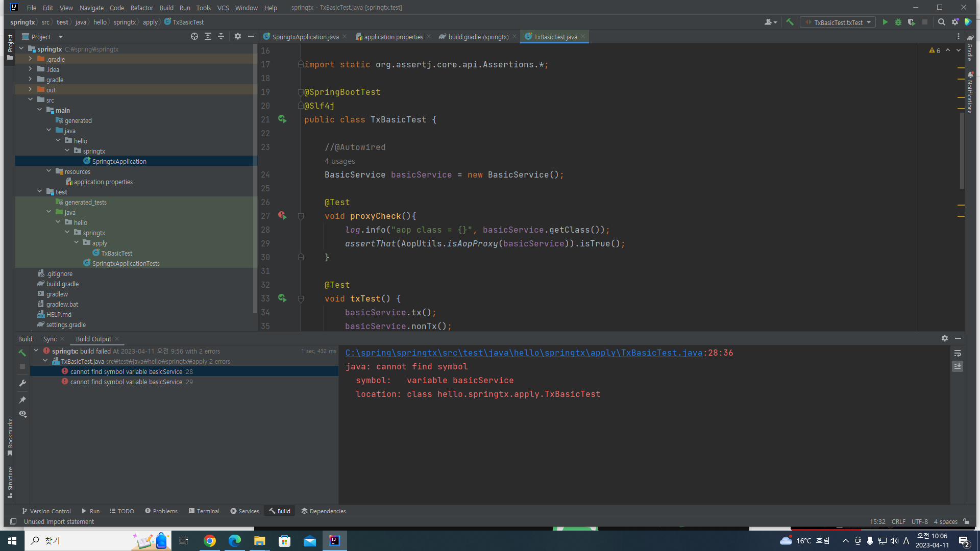This screenshot has width=980, height=551.
Task: Open IDE settings gear in top toolbar
Action: pos(955,22)
